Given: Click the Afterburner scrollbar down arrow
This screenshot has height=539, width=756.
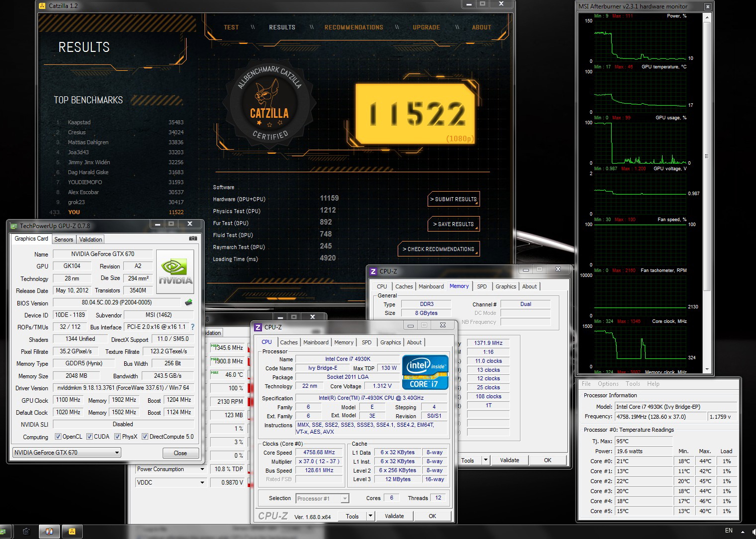Looking at the screenshot, I should click(707, 369).
